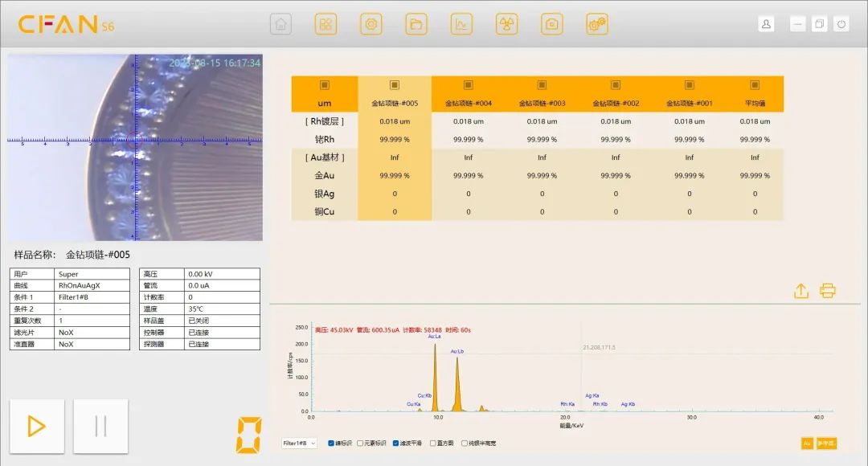The image size is (868, 466).
Task: Click the 平均值 column header
Action: pos(755,103)
